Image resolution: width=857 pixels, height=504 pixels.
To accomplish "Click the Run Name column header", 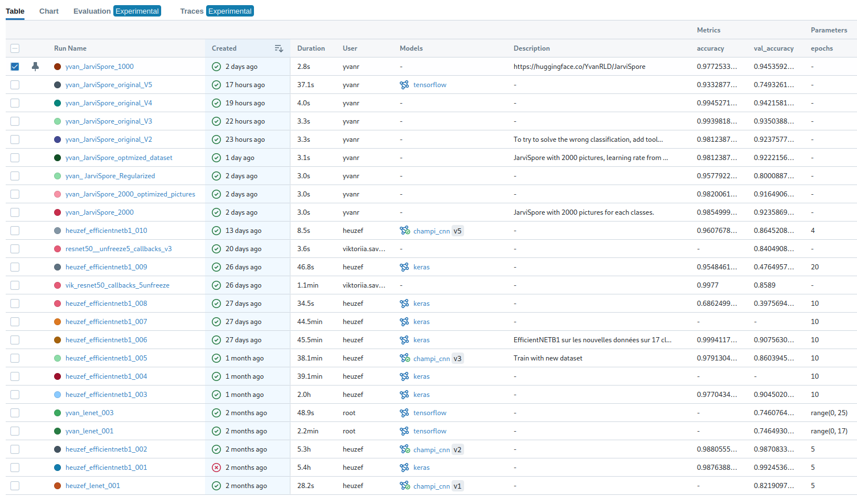I will (70, 48).
